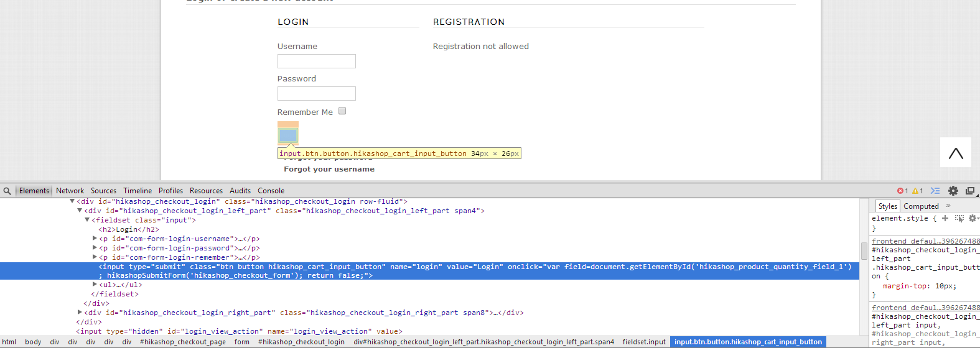Change the DevTools dock side icon
980x348 pixels.
pos(970,191)
